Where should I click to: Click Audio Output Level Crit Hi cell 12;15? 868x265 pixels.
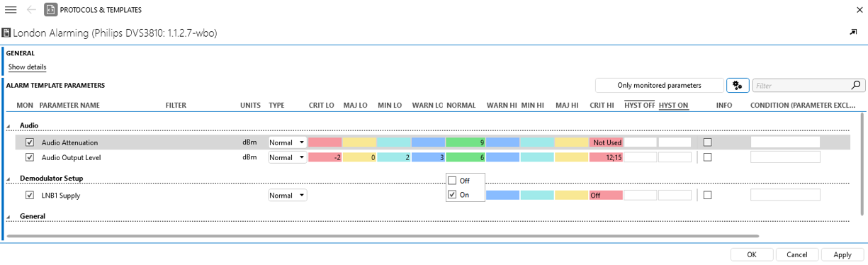606,157
